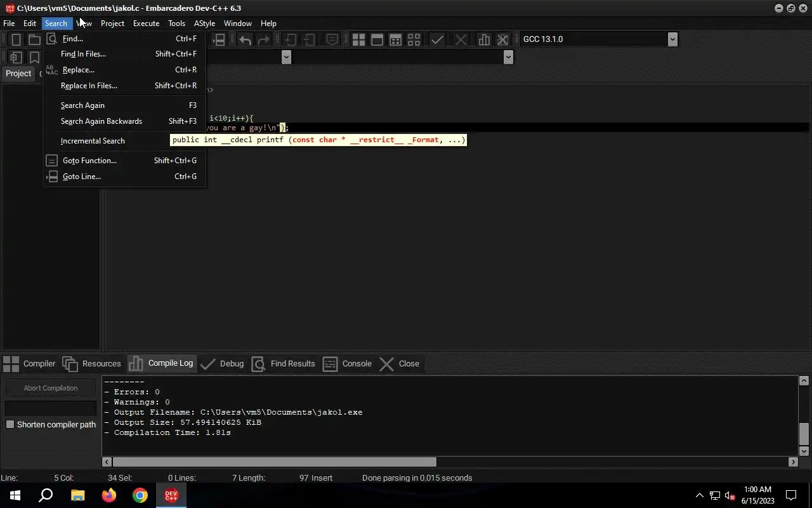
Task: Select the Compile Log tab
Action: pos(161,363)
